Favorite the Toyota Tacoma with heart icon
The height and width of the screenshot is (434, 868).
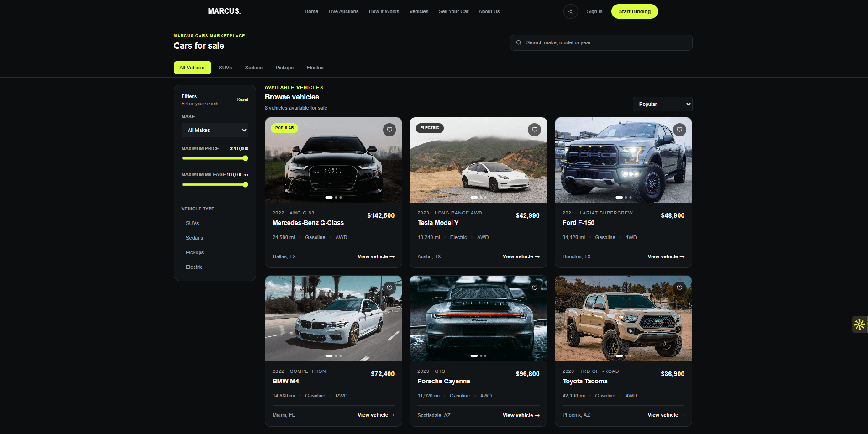tap(679, 288)
